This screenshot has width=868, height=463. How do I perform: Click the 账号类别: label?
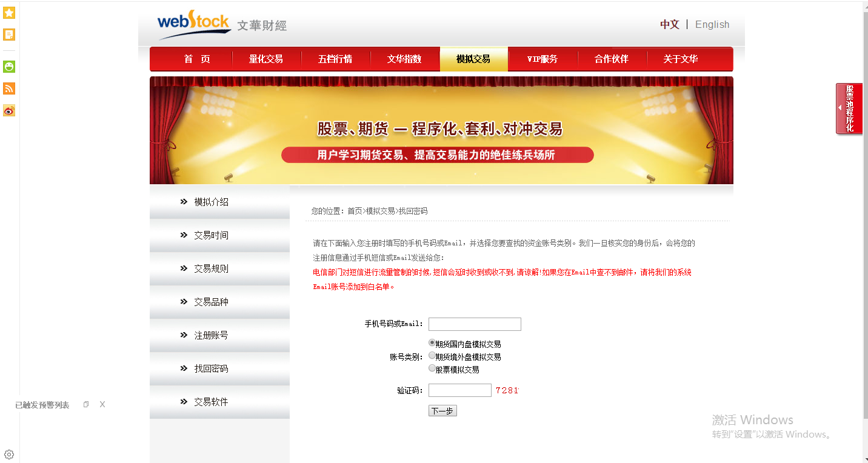point(407,357)
